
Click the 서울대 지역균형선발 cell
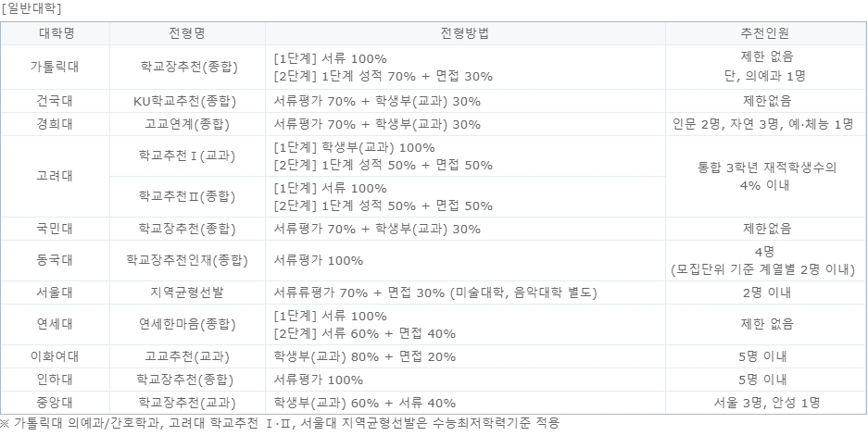pos(187,293)
